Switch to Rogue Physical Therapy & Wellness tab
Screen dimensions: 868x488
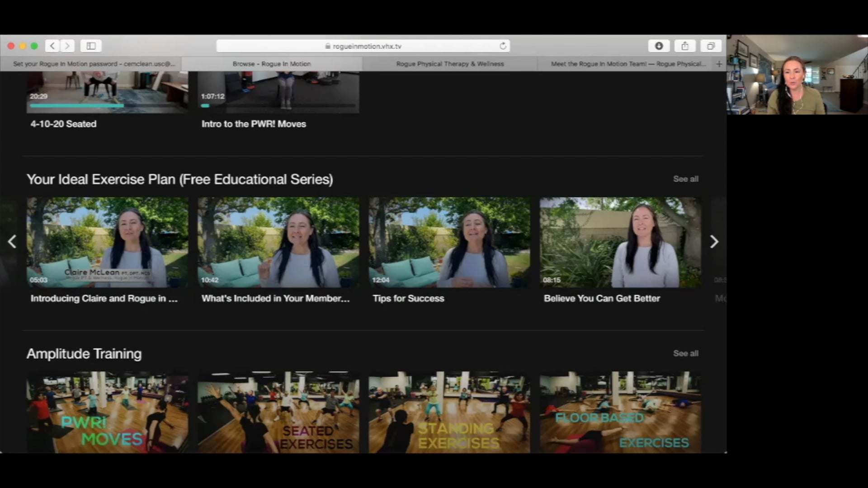[450, 64]
